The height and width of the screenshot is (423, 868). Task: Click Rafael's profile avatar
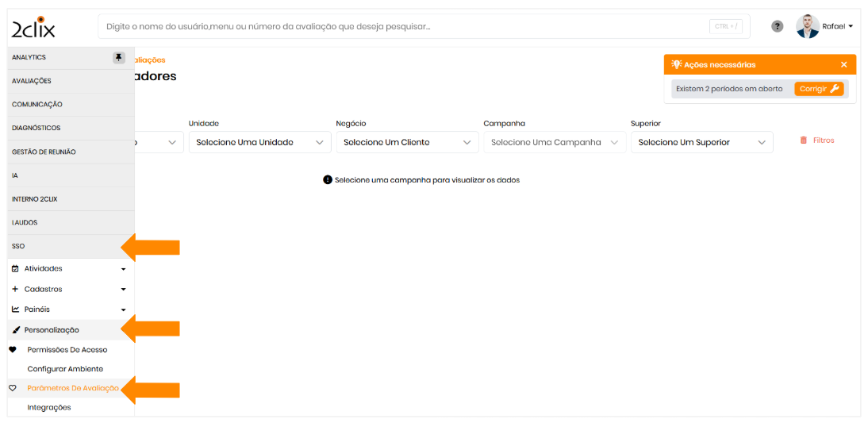tap(808, 26)
